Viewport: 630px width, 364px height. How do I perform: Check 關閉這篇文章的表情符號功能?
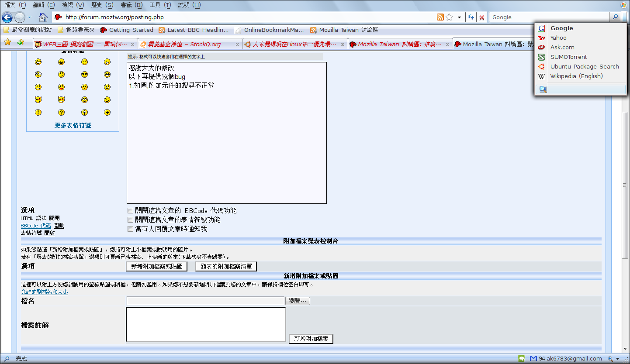click(x=130, y=220)
